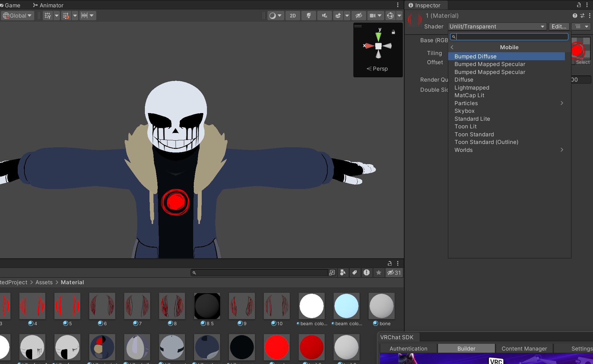Viewport: 593px width, 364px height.
Task: Select the Bumped Diffuse shader
Action: click(506, 57)
